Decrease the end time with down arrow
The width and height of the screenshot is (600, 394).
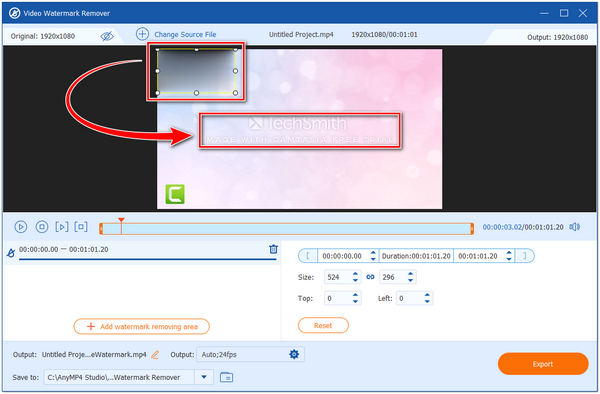coord(509,259)
